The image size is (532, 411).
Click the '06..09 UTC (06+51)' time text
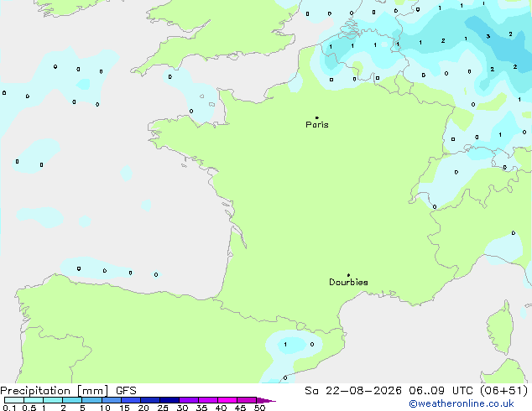pyautogui.click(x=468, y=391)
